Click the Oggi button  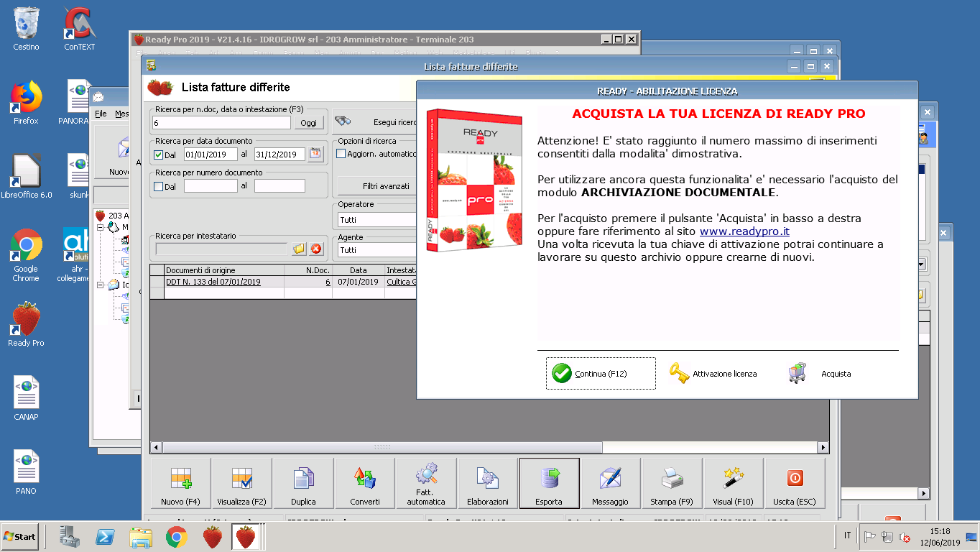pyautogui.click(x=308, y=123)
